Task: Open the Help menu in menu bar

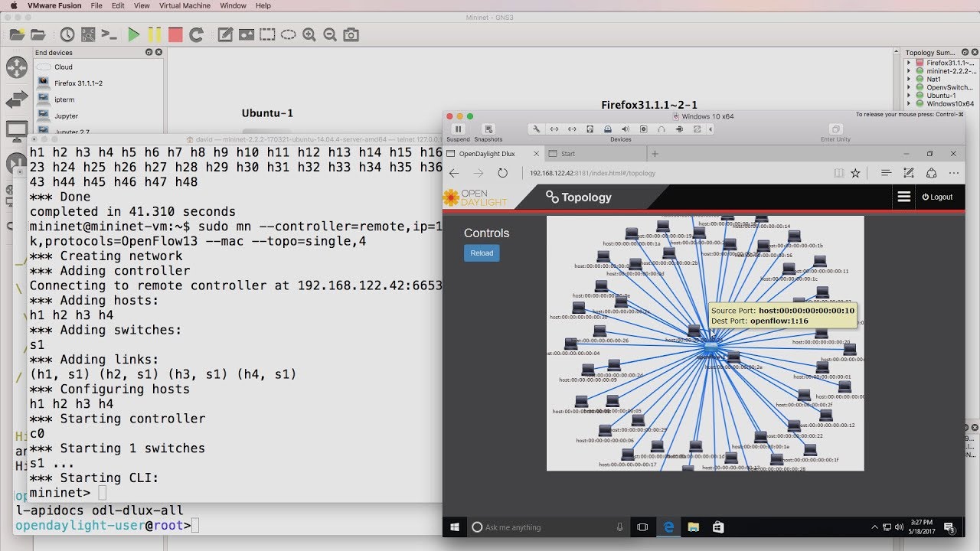Action: [x=263, y=5]
